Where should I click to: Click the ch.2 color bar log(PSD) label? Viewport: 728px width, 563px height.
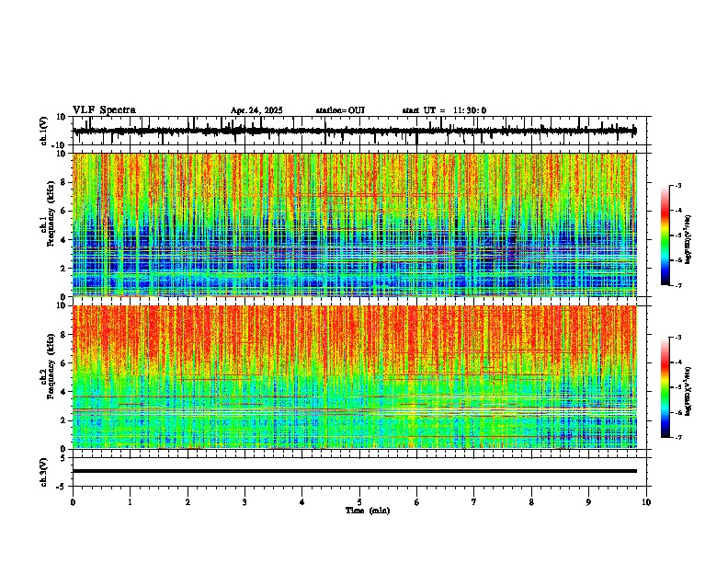click(688, 392)
